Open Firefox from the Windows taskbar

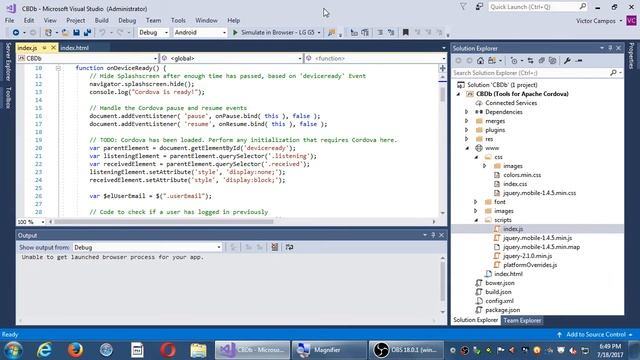tap(76, 350)
